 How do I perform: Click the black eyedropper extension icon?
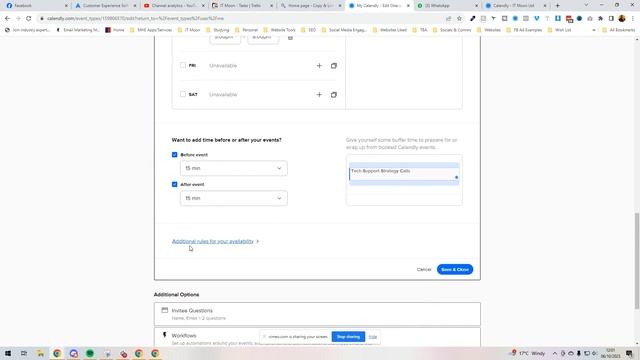tap(473, 18)
